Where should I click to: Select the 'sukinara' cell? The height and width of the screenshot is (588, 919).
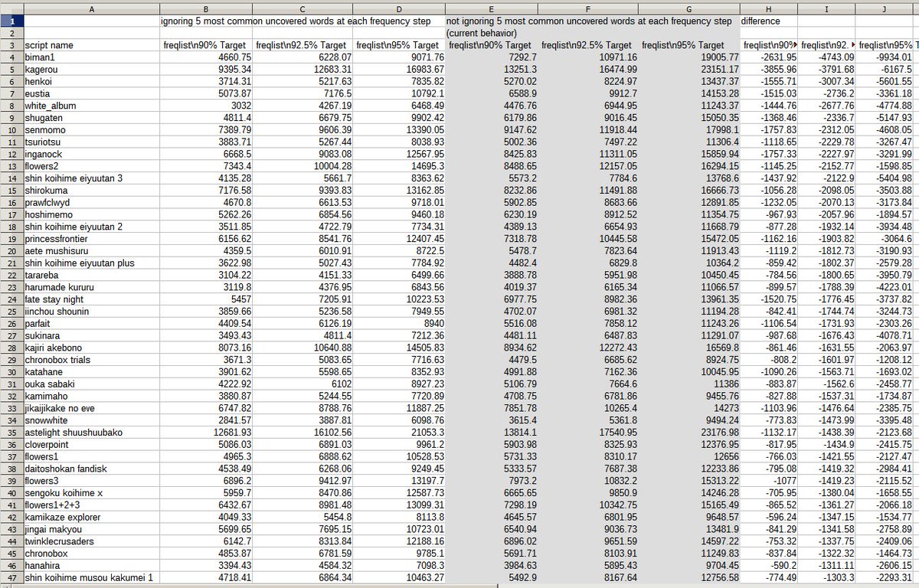[x=91, y=335]
